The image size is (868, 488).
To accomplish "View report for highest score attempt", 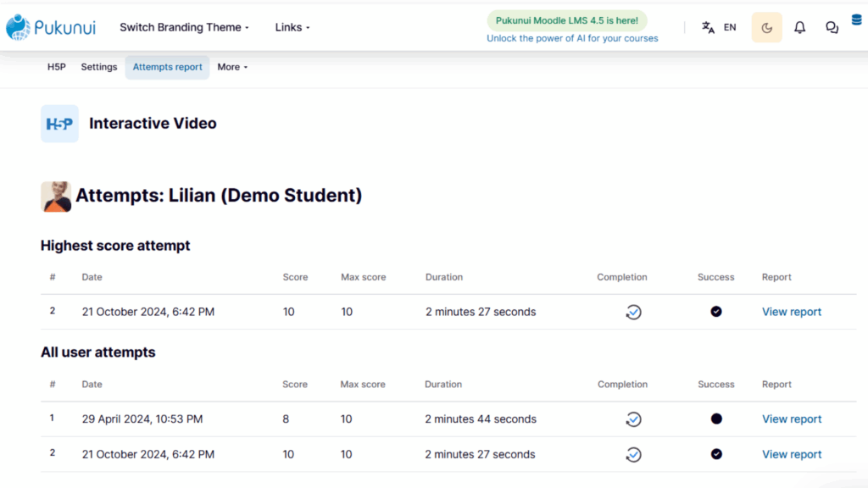I will coord(791,312).
